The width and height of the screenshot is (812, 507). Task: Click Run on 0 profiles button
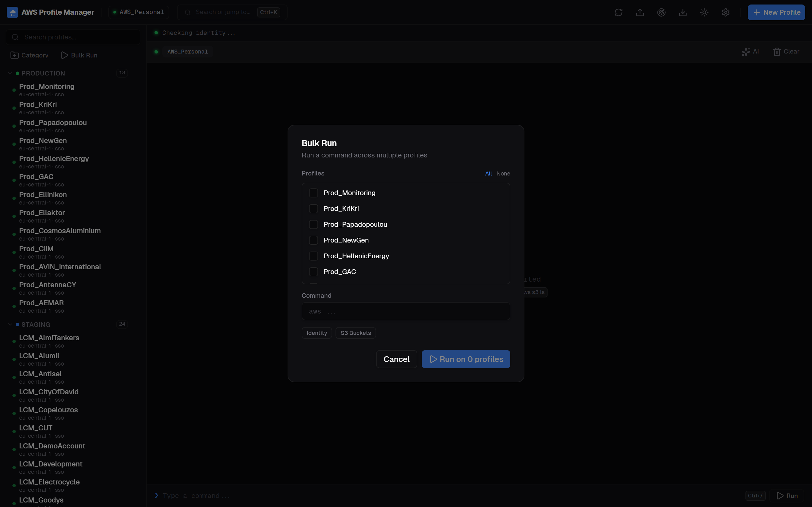tap(466, 359)
